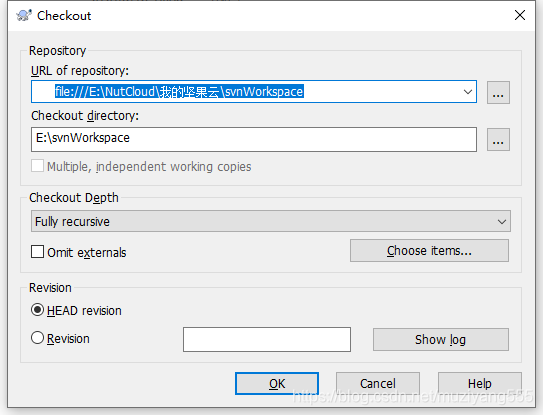The image size is (543, 415).
Task: Open the Fully recursive depth dropdown
Action: (270, 221)
